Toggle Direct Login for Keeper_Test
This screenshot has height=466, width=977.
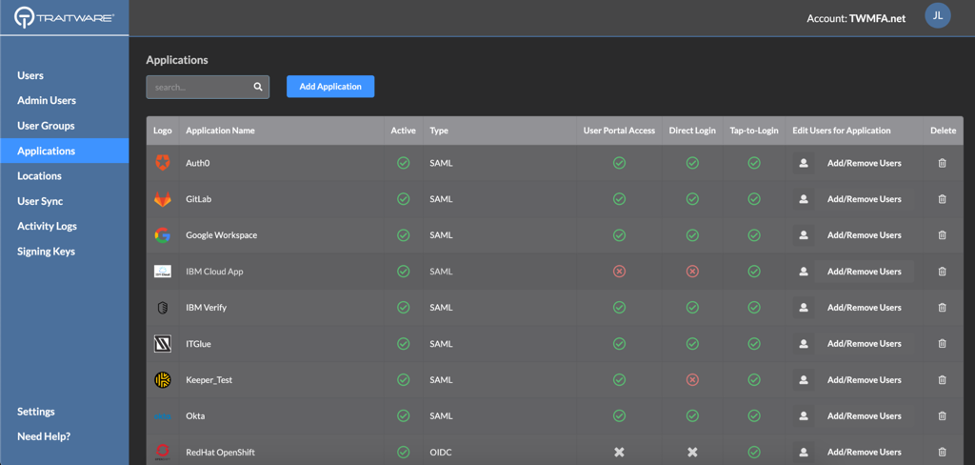[692, 380]
